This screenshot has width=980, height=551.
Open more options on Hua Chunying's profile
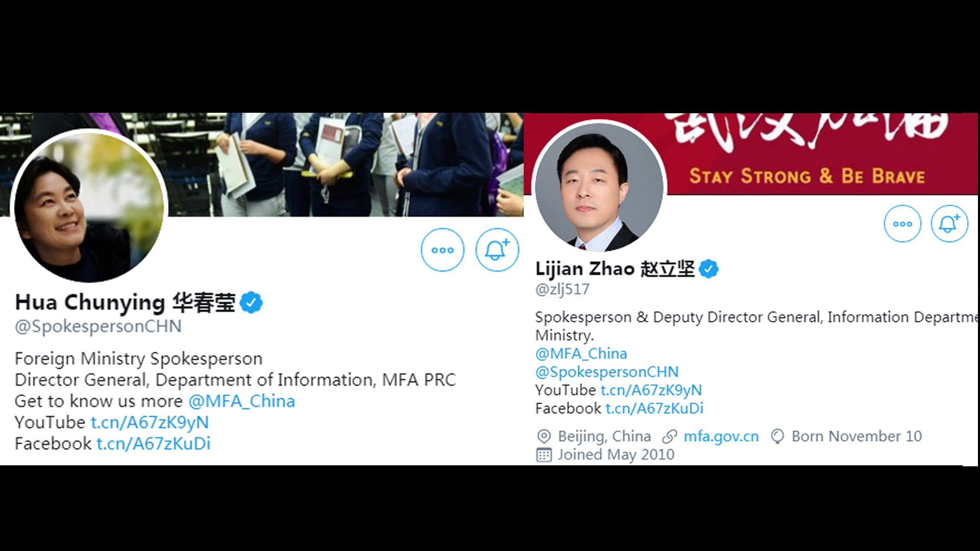tap(443, 250)
